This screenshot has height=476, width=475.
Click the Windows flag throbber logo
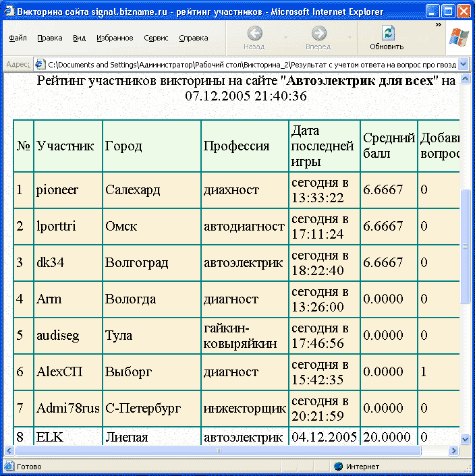click(459, 37)
